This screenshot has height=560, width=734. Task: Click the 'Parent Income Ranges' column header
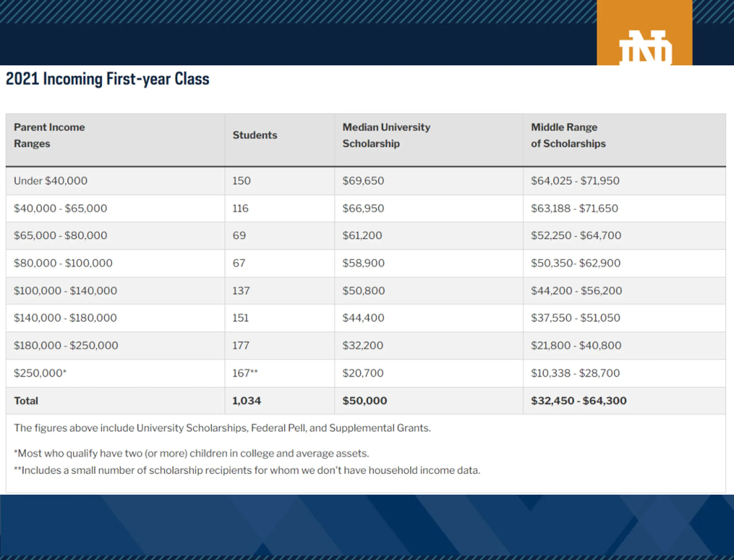click(x=49, y=135)
